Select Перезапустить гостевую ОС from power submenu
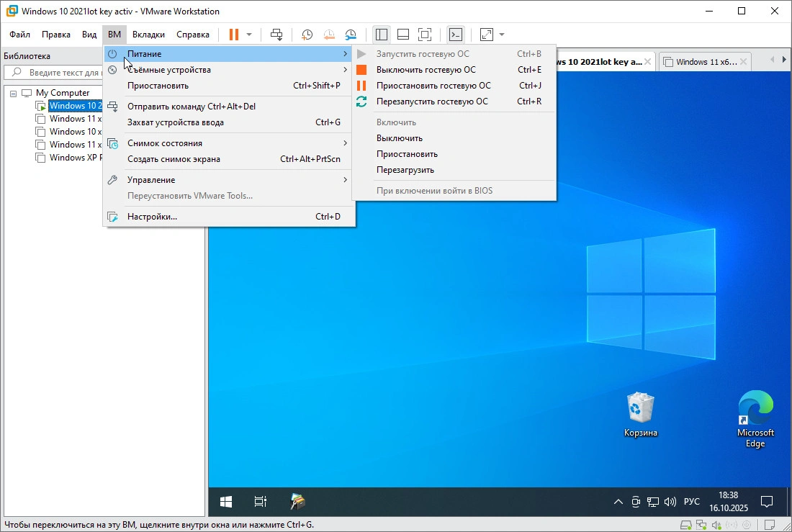The image size is (792, 532). pyautogui.click(x=432, y=102)
